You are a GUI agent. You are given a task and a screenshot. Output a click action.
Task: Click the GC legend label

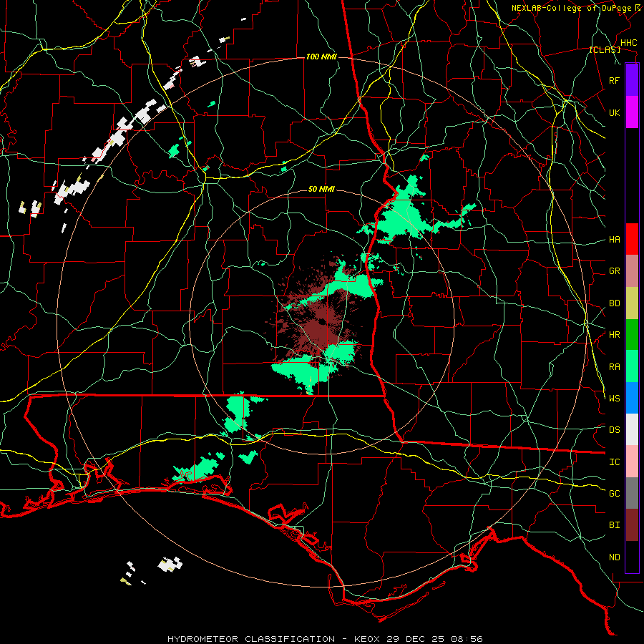pyautogui.click(x=615, y=494)
